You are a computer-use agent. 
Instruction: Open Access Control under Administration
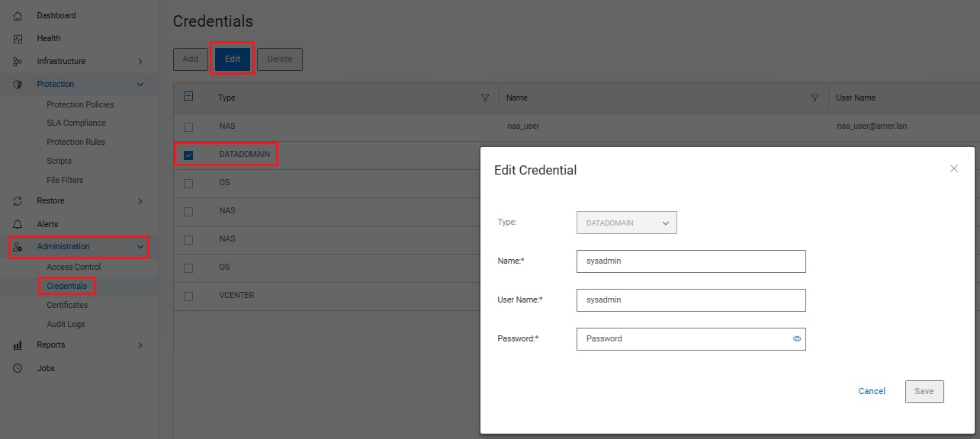tap(73, 267)
